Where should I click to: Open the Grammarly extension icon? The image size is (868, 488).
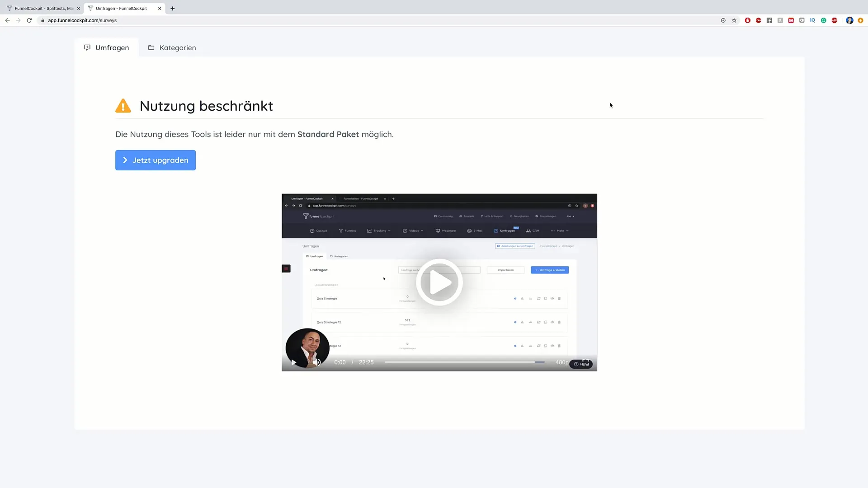click(824, 20)
